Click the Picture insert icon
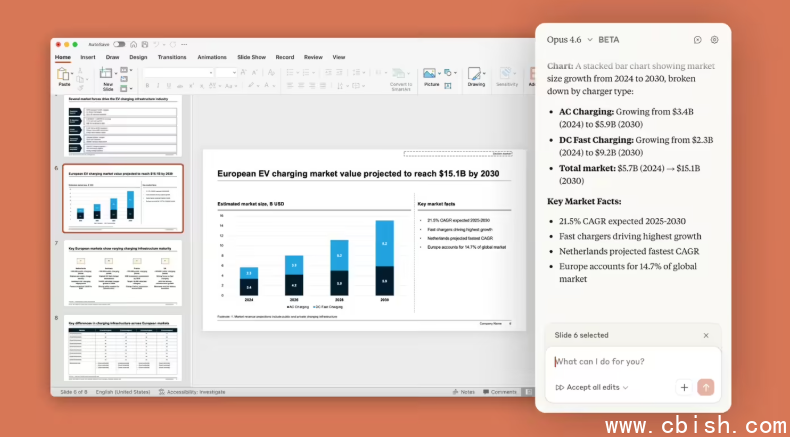 [x=430, y=74]
